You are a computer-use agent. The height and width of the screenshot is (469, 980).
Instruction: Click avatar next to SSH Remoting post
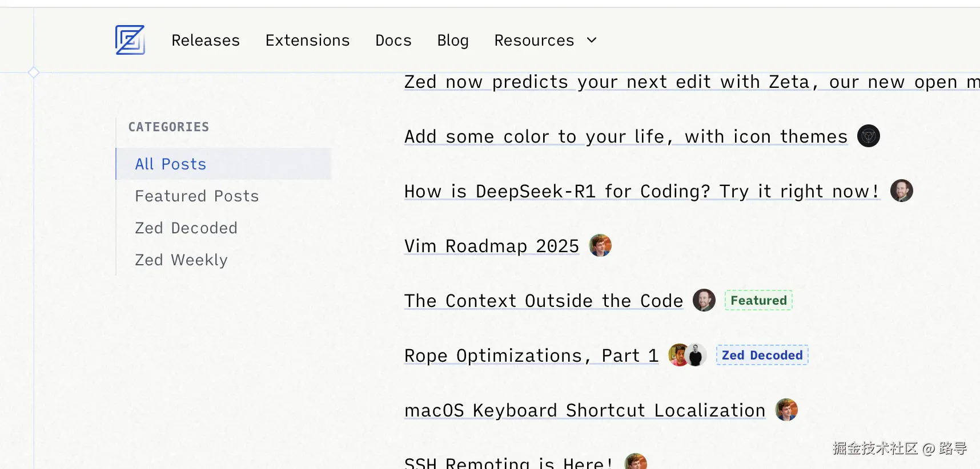635,462
